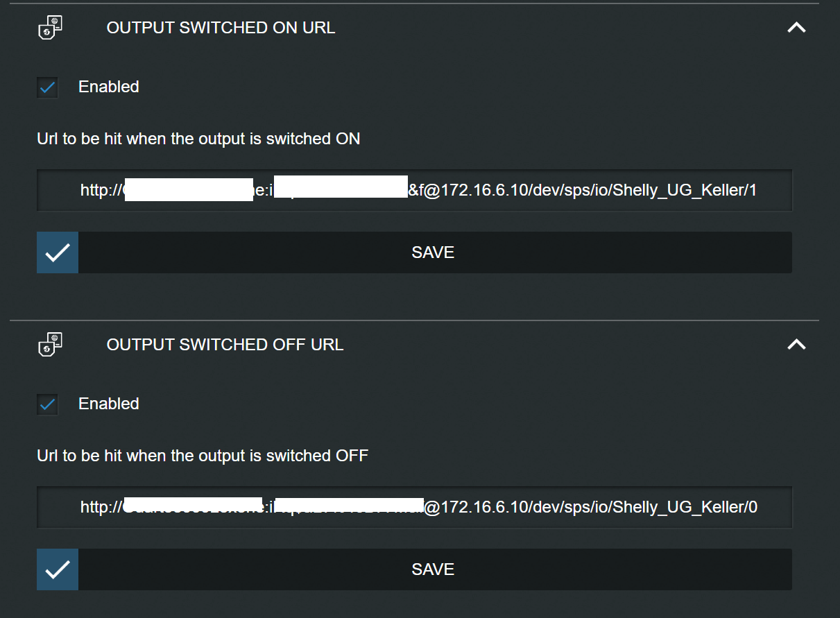The image size is (840, 618).
Task: Click the 'Url to be hit when switched OFF' label
Action: pos(203,456)
